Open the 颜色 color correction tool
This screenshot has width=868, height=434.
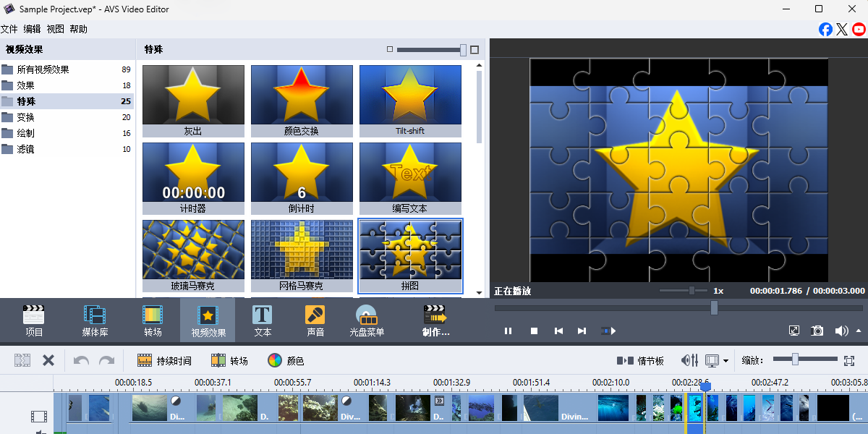[286, 360]
